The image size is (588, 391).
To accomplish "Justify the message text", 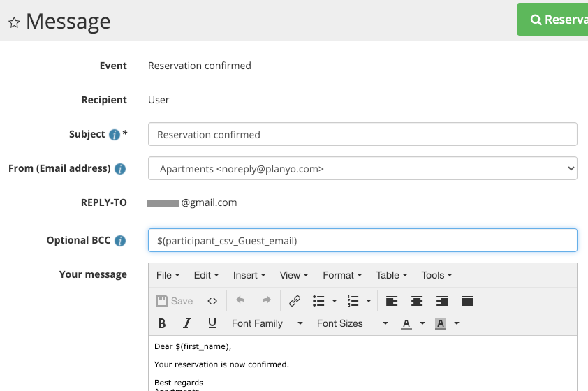I will point(467,301).
